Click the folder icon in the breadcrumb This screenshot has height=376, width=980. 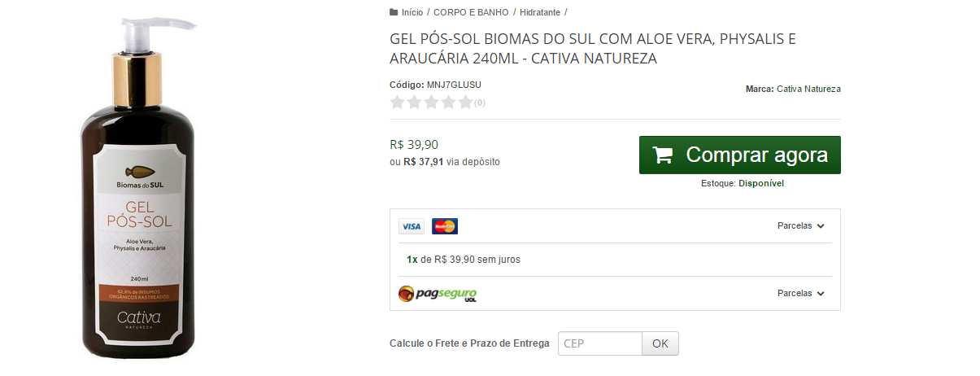[394, 12]
